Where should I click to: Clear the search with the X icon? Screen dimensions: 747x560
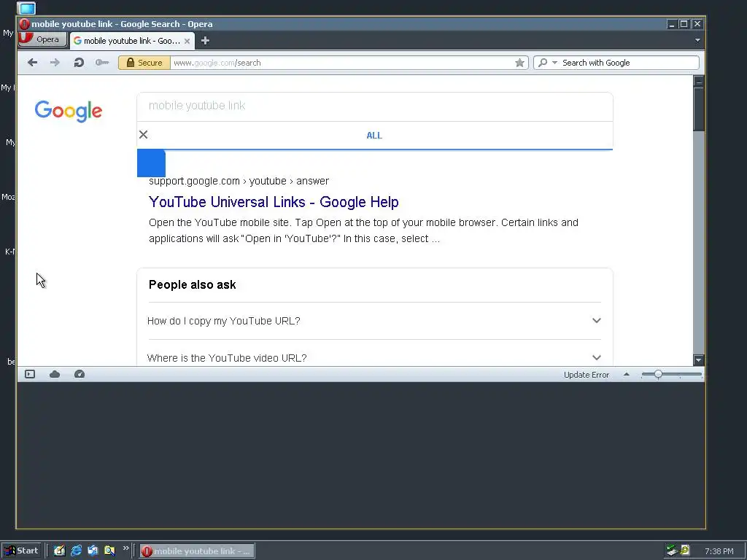(144, 135)
